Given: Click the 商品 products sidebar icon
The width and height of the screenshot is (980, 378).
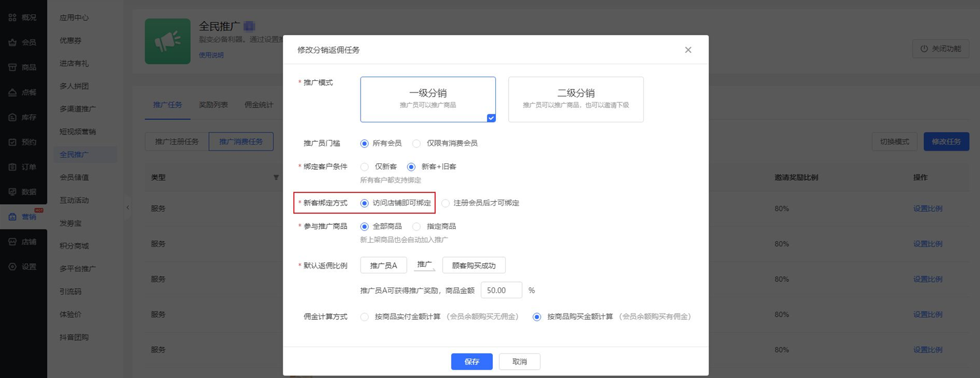Looking at the screenshot, I should (12, 67).
